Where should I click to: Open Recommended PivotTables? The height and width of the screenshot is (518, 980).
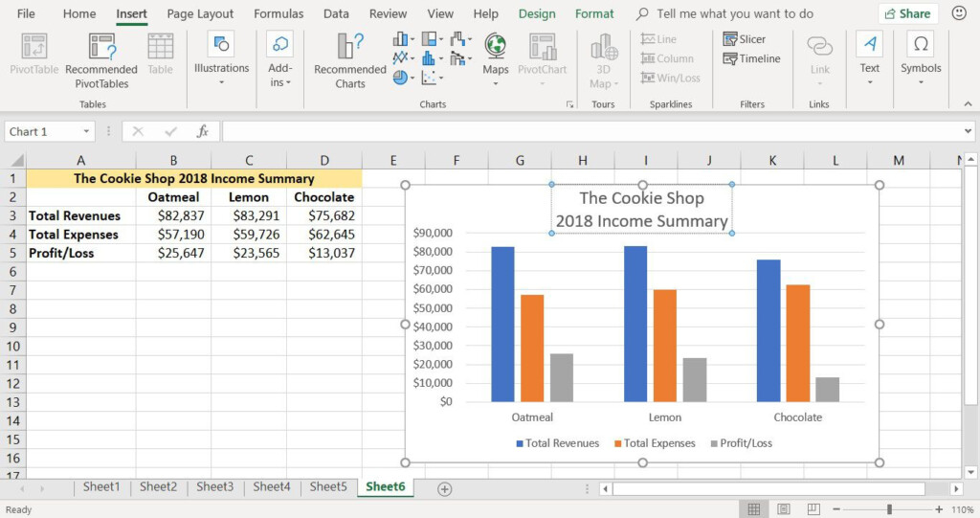(101, 62)
